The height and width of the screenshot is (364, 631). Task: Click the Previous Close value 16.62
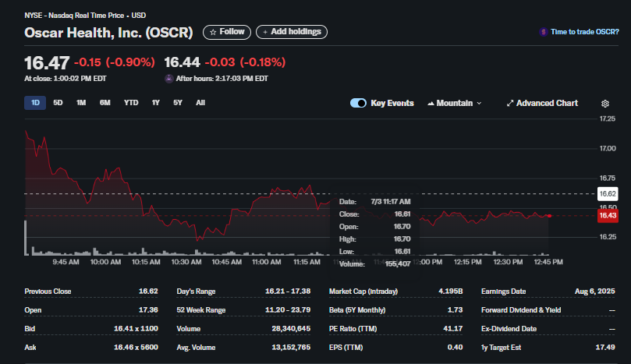click(x=148, y=292)
